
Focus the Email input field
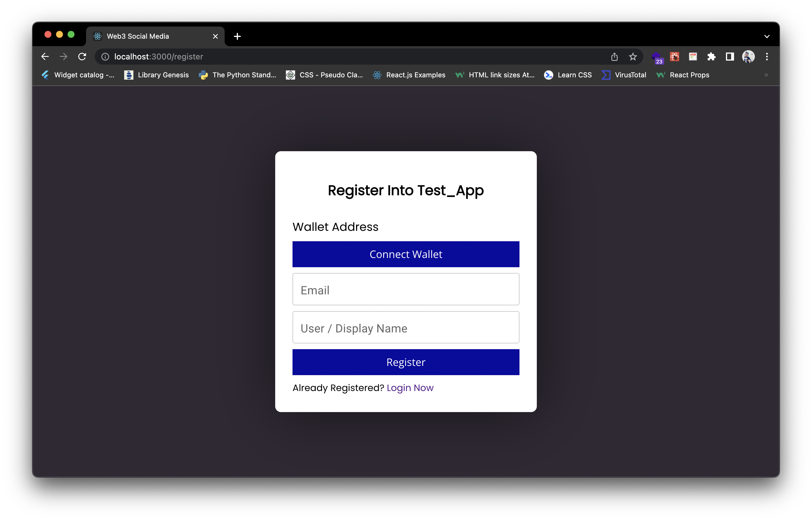(405, 289)
